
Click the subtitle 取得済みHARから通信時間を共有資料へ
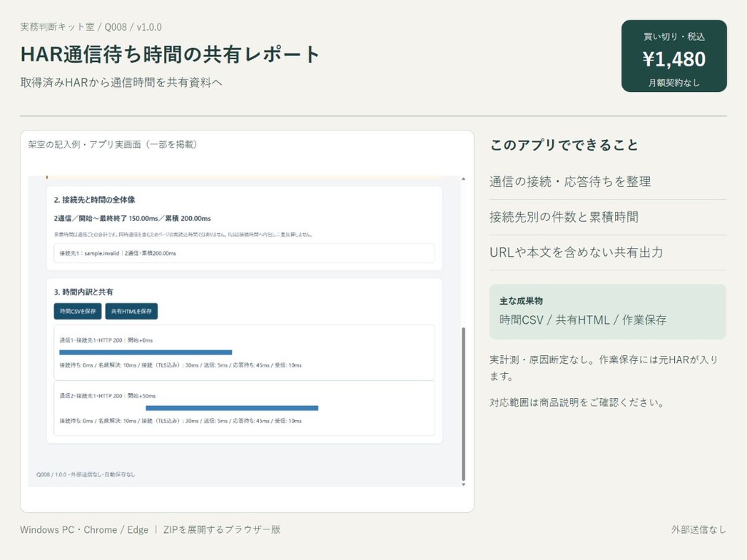pos(121,82)
